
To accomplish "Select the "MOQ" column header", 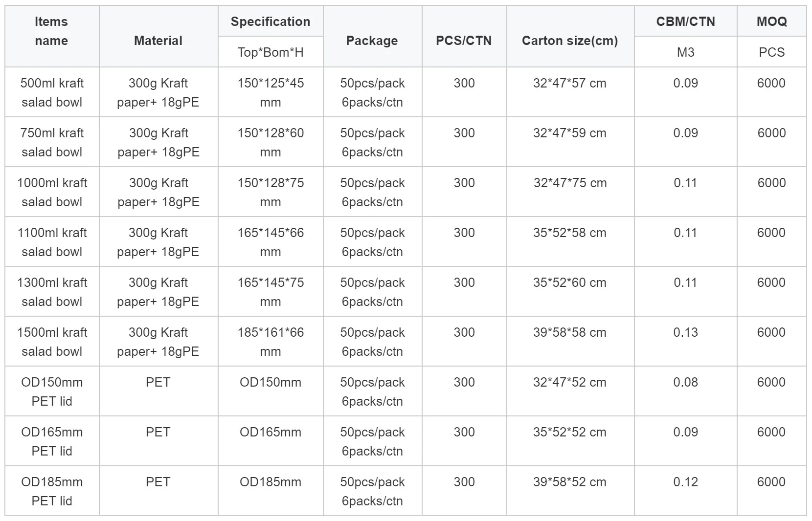I will click(771, 22).
